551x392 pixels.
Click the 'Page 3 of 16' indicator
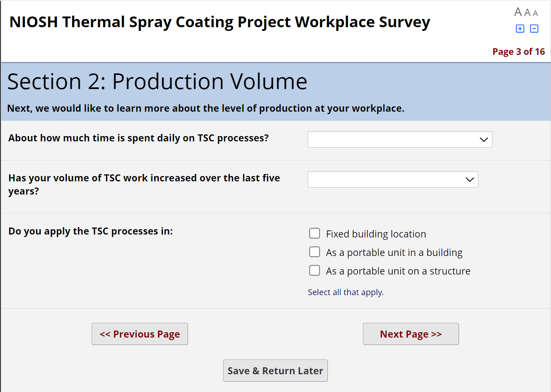(x=518, y=52)
